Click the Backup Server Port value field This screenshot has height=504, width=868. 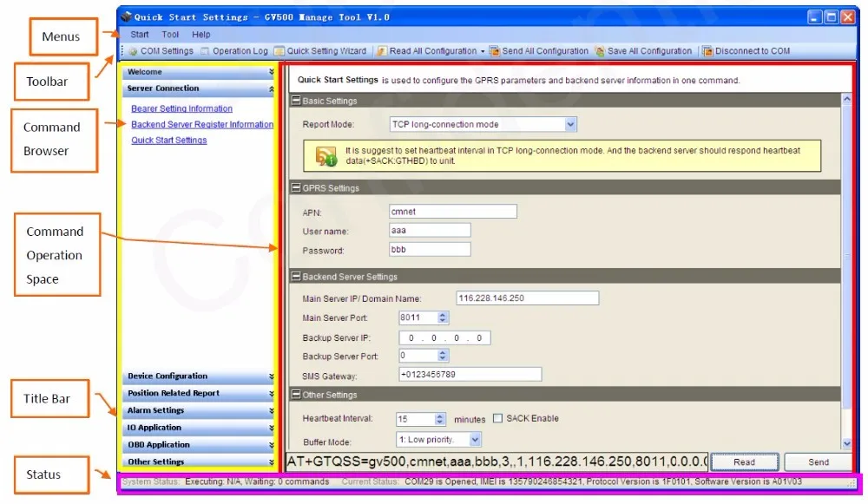point(418,356)
